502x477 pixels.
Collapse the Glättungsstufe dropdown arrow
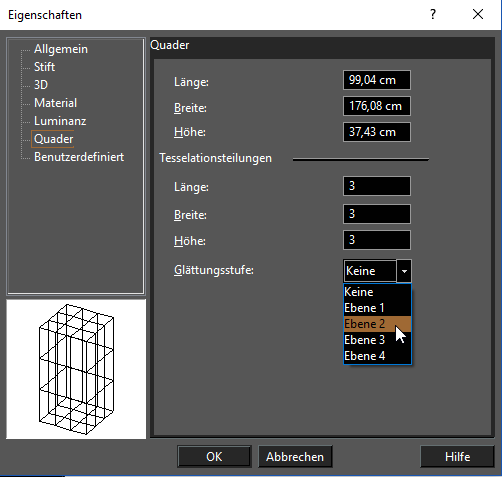pyautogui.click(x=404, y=271)
